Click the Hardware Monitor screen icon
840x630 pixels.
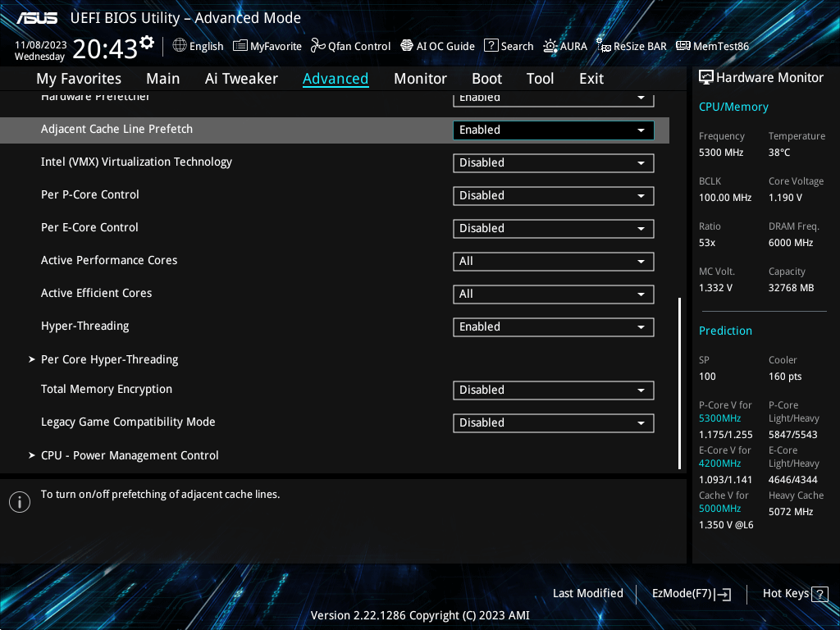point(706,78)
